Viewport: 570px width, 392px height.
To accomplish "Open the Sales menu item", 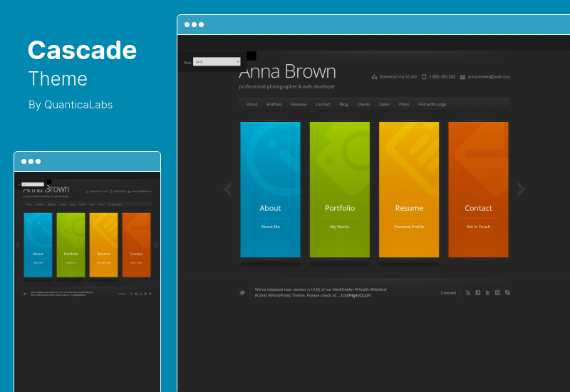I will tap(384, 104).
